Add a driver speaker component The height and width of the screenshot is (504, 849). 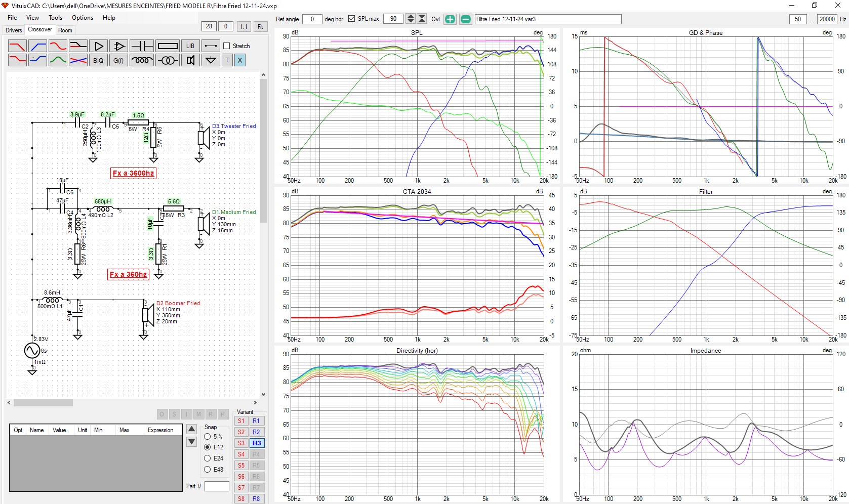[x=190, y=60]
